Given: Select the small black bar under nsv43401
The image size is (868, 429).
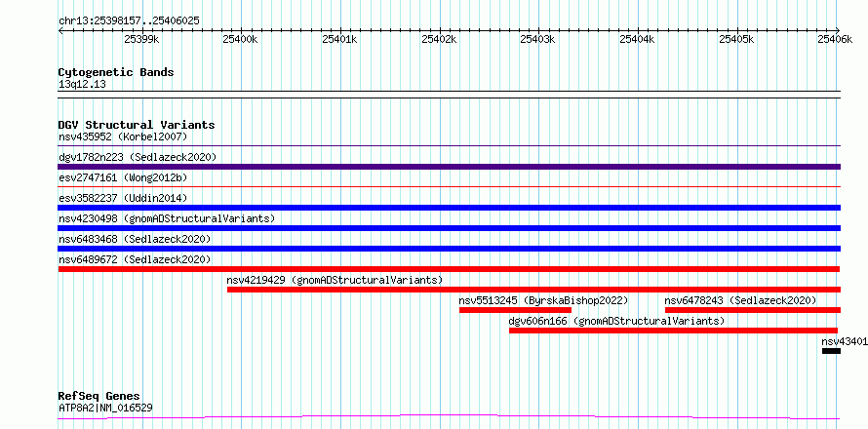Looking at the screenshot, I should coord(832,351).
